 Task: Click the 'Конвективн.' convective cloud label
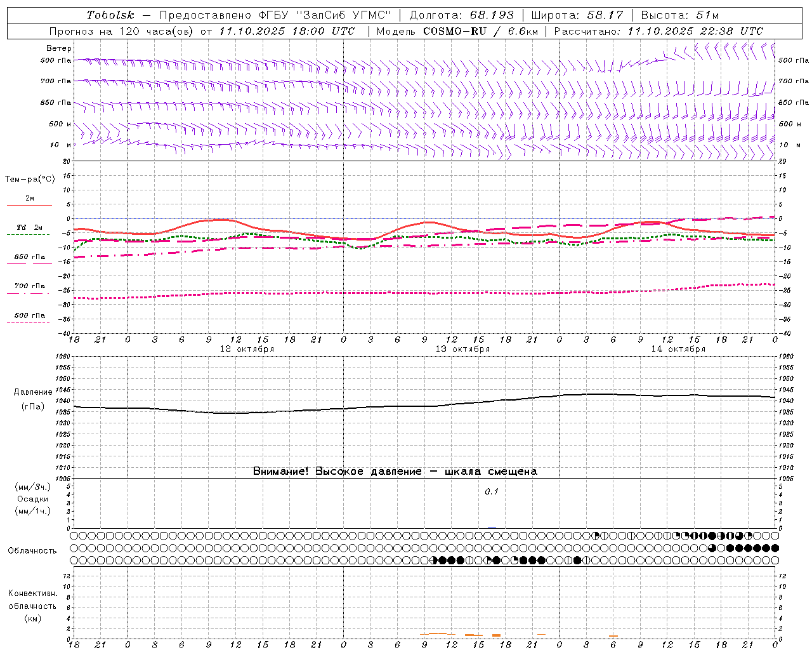pos(32,594)
